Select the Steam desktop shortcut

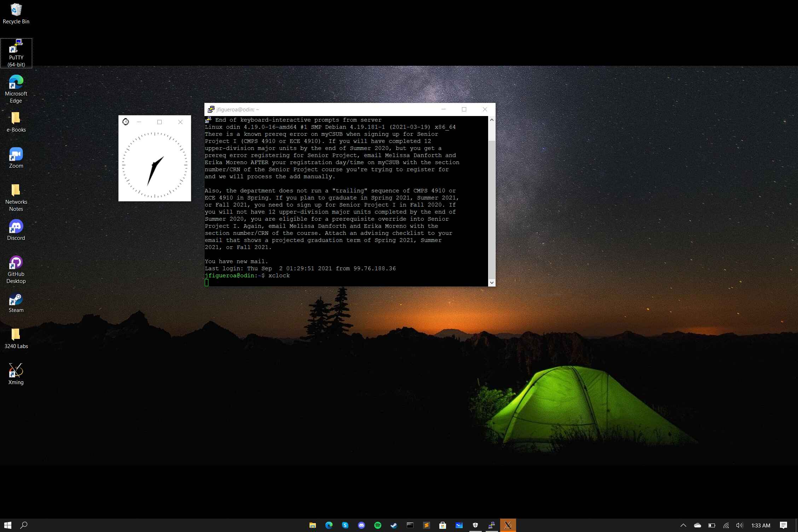click(16, 303)
